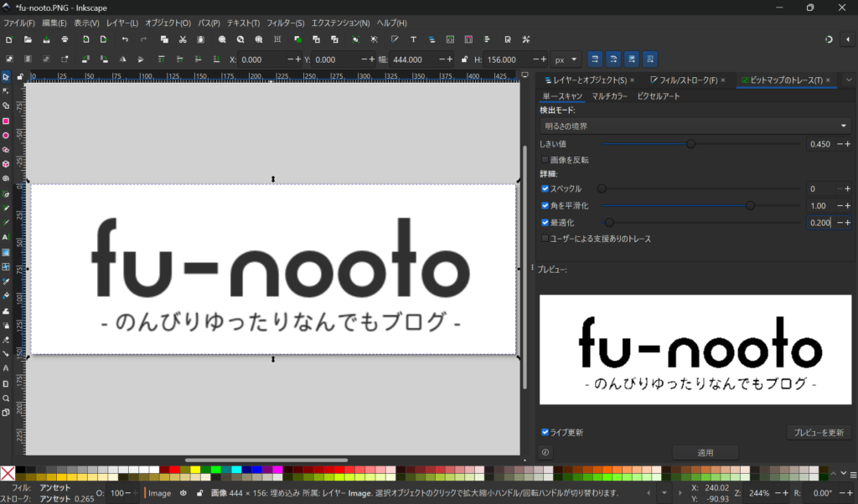The width and height of the screenshot is (858, 504).
Task: Toggle the width/height lock icon
Action: [464, 59]
